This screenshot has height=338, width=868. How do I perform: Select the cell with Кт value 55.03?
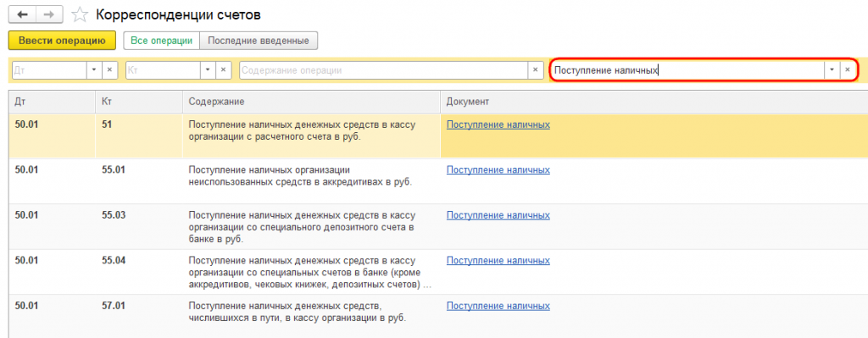(x=139, y=226)
